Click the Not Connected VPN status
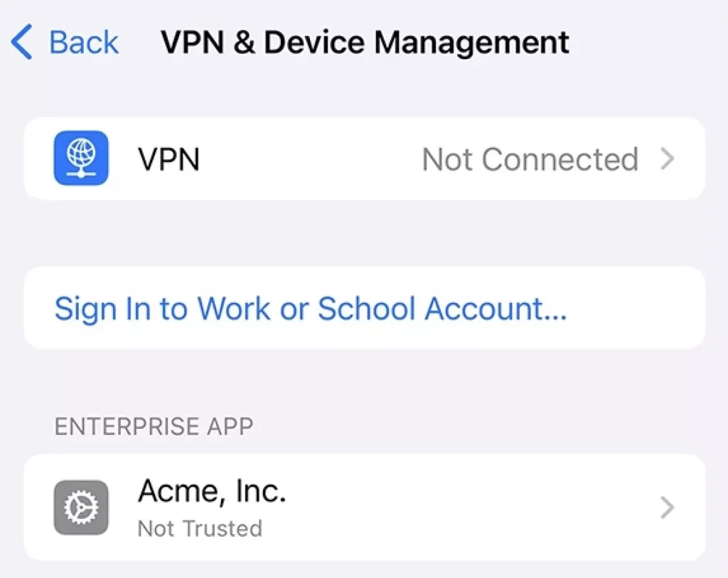 pyautogui.click(x=530, y=159)
